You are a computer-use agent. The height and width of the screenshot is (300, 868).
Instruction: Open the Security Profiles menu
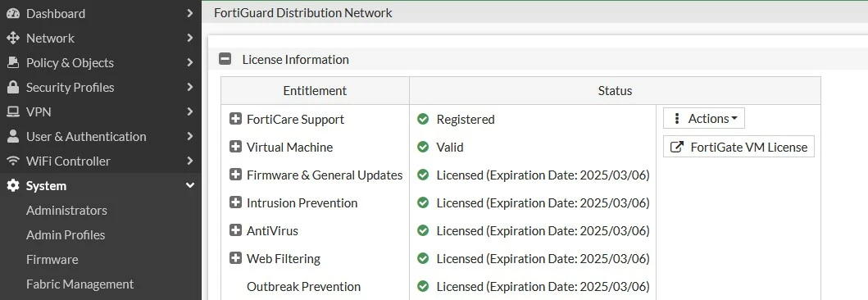(x=101, y=88)
